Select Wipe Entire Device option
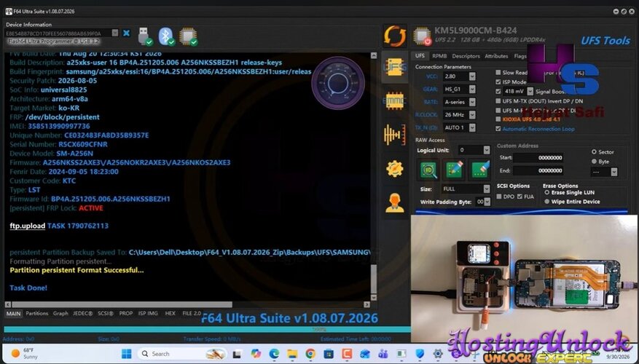639x364 pixels. tap(547, 202)
